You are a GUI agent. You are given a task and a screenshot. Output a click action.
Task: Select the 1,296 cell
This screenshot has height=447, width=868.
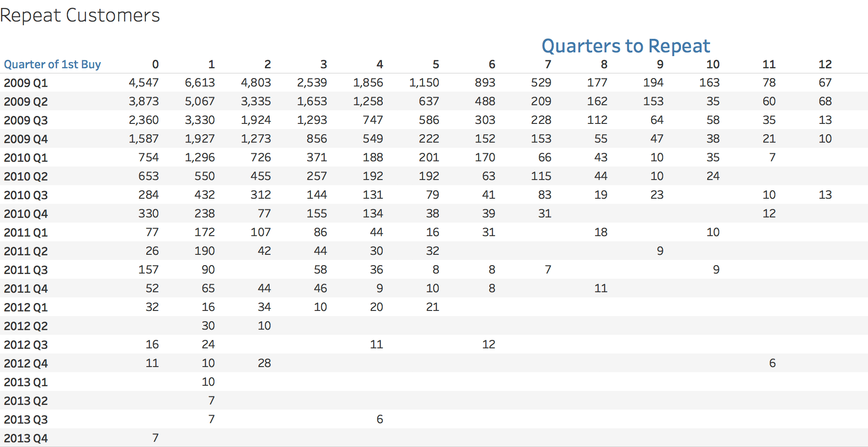coord(200,158)
